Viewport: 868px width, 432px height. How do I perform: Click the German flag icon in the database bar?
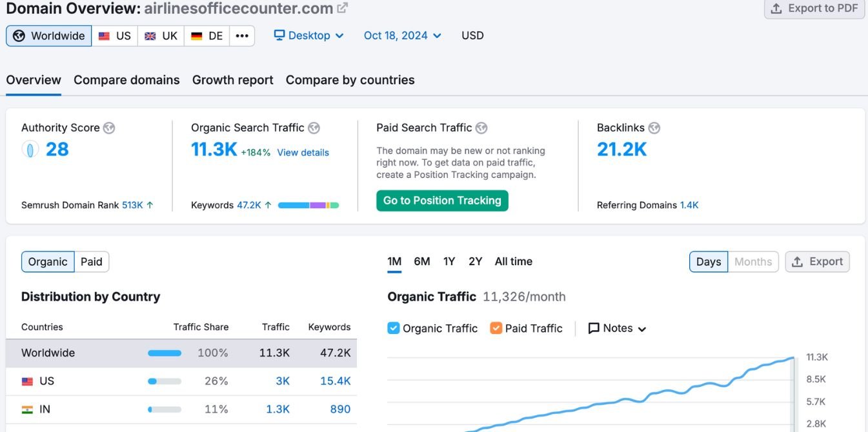[197, 36]
